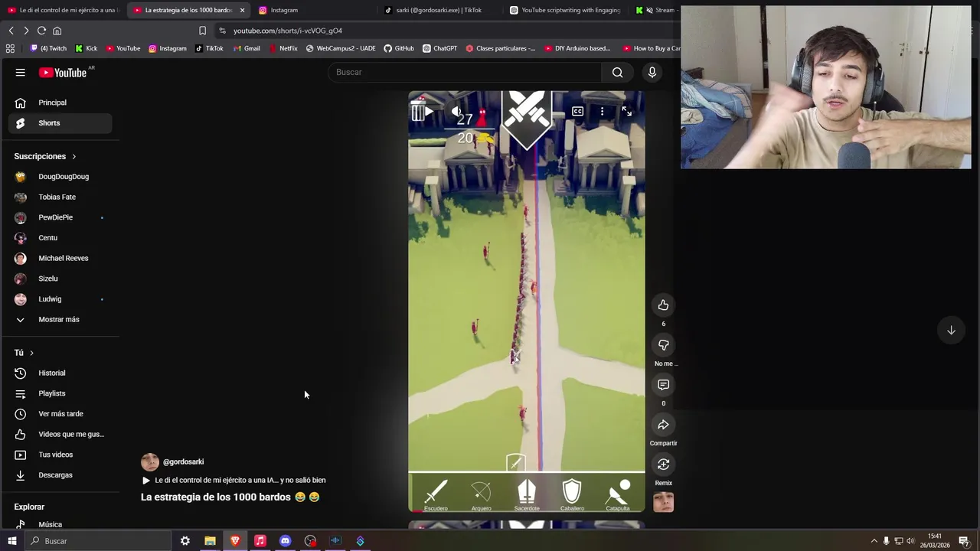Open the PewDiePie subscription
Image resolution: width=980 pixels, height=551 pixels.
pos(60,217)
